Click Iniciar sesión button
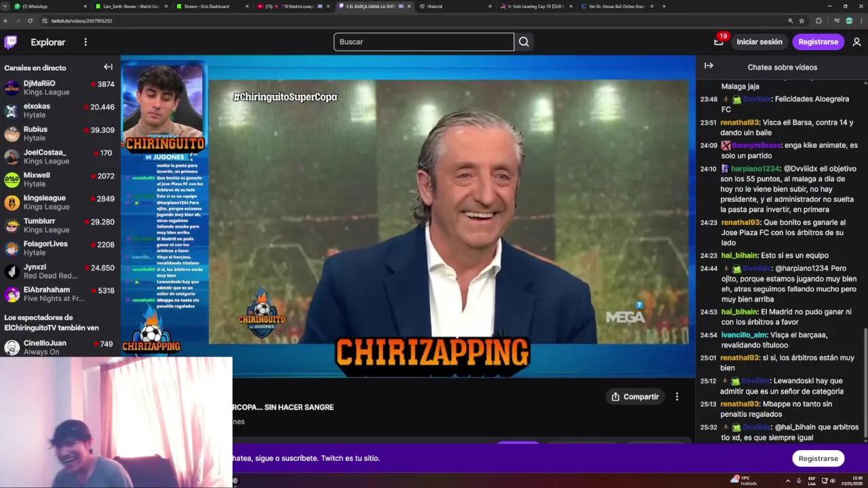868x488 pixels. click(x=759, y=42)
